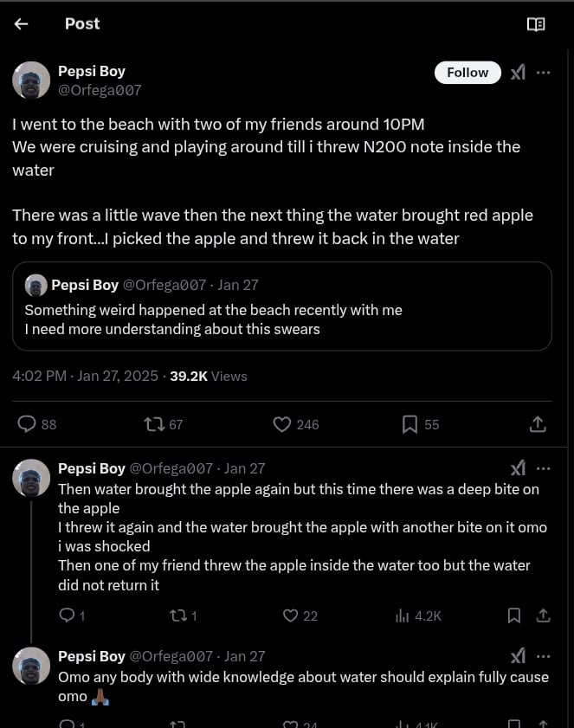This screenshot has width=574, height=728.
Task: Bookmark the main post with 55 bookmarks
Action: click(410, 424)
